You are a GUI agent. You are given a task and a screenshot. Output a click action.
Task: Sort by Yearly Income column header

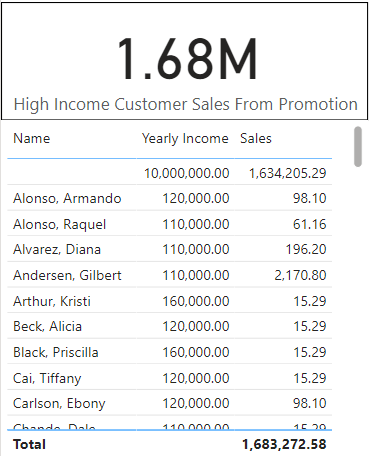click(x=185, y=138)
